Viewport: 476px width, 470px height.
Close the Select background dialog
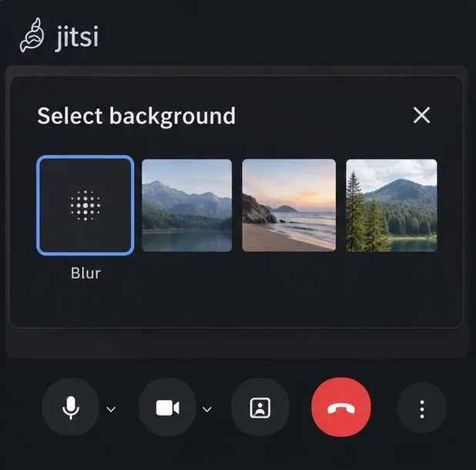(x=421, y=115)
